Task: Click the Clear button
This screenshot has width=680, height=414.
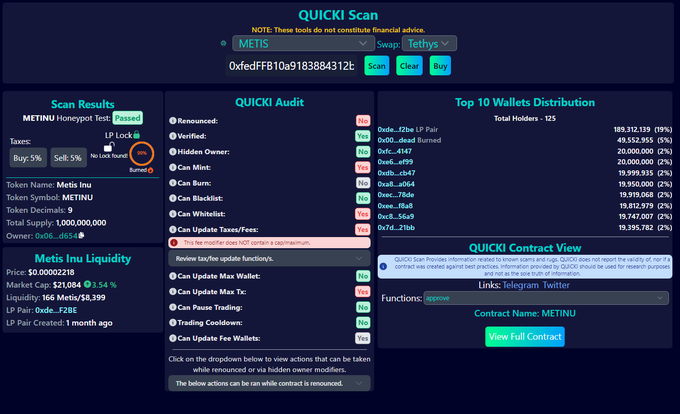Action: click(x=409, y=66)
